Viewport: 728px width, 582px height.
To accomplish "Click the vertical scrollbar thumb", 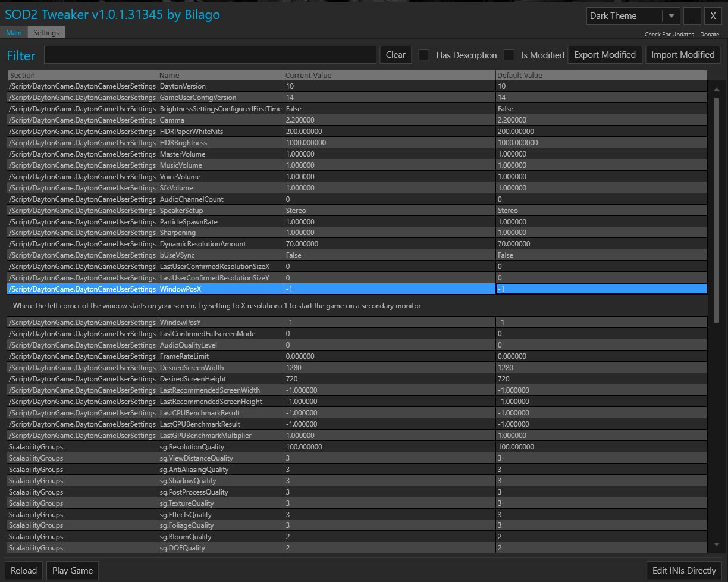I will coord(717,209).
